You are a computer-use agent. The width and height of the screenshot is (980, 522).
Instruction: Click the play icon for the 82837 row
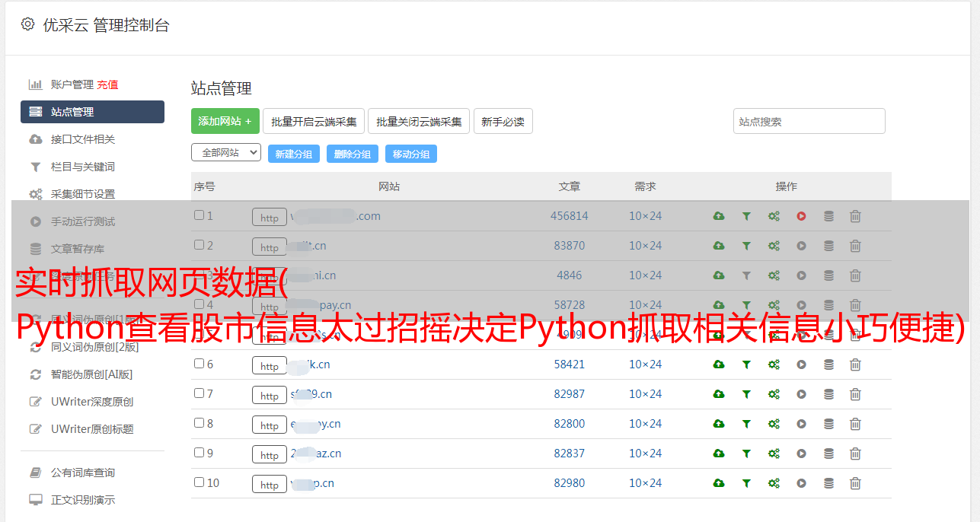point(801,454)
